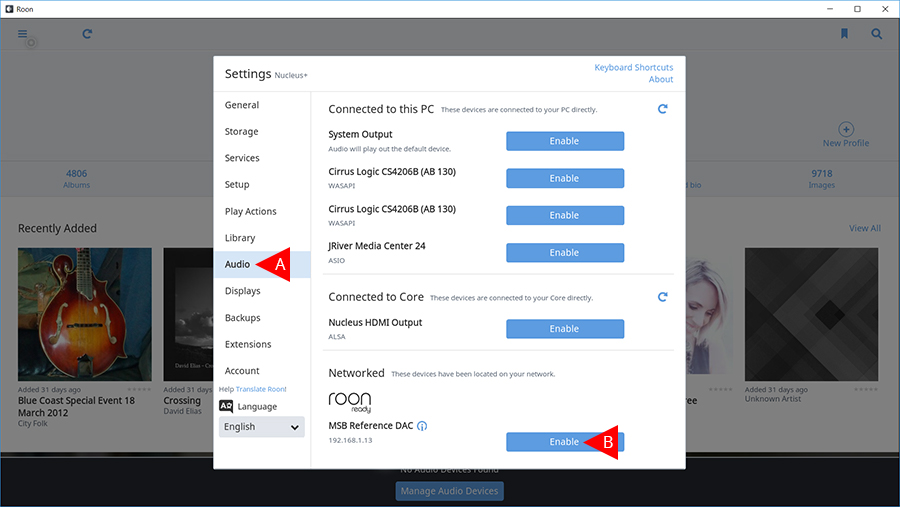The image size is (900, 507).
Task: Click the City Folk artist name
Action: click(33, 424)
